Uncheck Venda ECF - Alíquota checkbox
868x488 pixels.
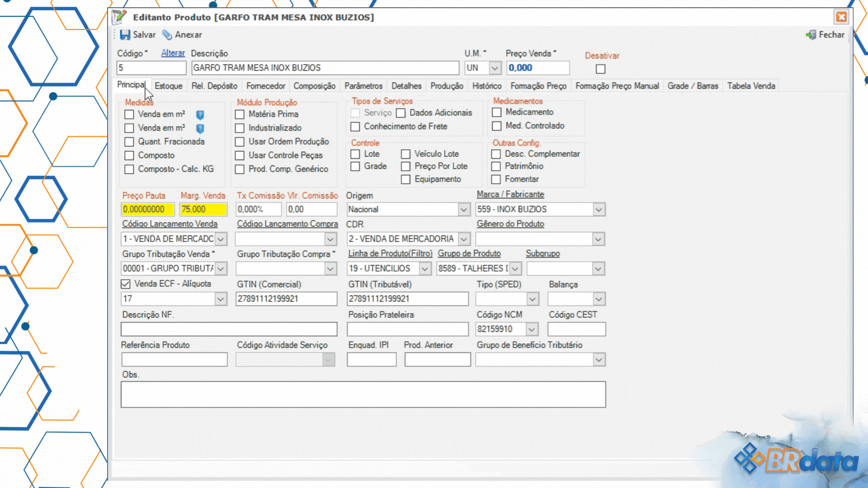point(126,284)
